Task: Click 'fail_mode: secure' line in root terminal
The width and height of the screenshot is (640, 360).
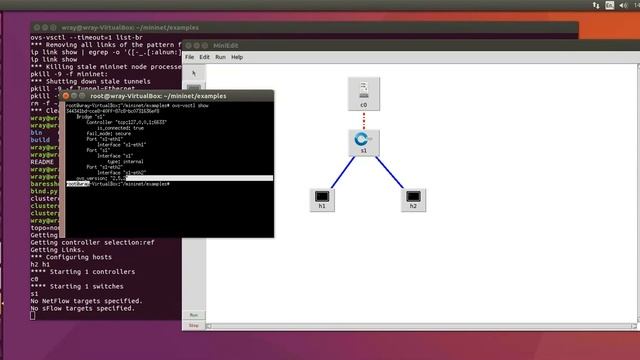Action: click(109, 133)
